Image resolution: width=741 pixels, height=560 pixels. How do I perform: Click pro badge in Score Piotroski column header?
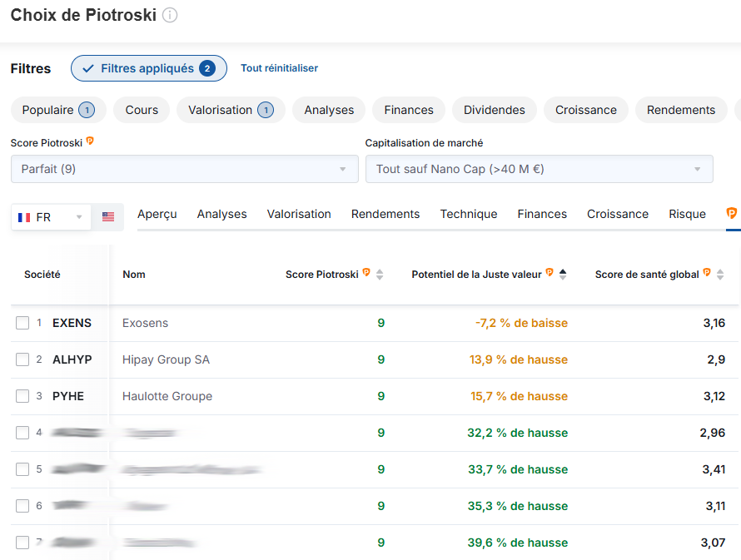366,272
